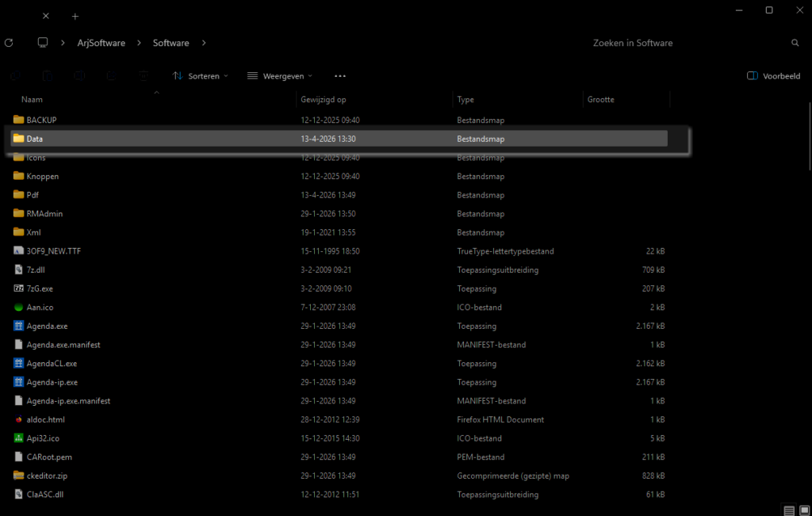Select the 7zG.exe file icon
The width and height of the screenshot is (812, 516).
tap(19, 289)
